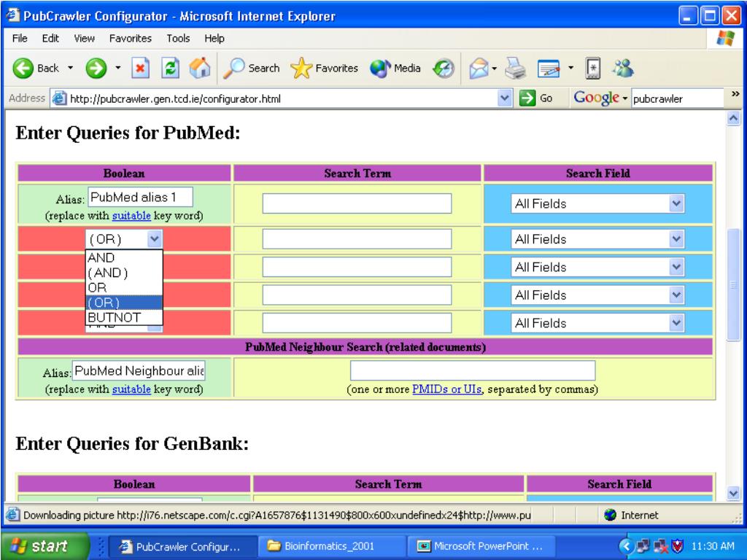Open the Discuss toolbar icon
Image resolution: width=747 pixels, height=560 pixels.
point(592,69)
